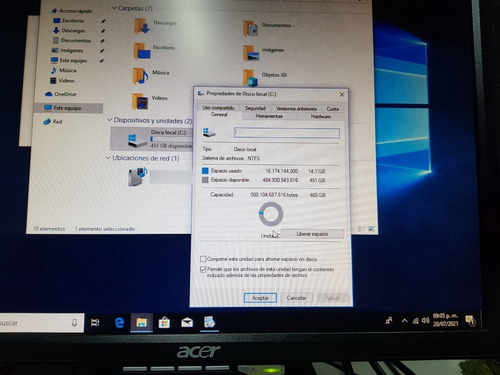500x375 pixels.
Task: Switch to the Uso compartido tab
Action: coord(218,108)
